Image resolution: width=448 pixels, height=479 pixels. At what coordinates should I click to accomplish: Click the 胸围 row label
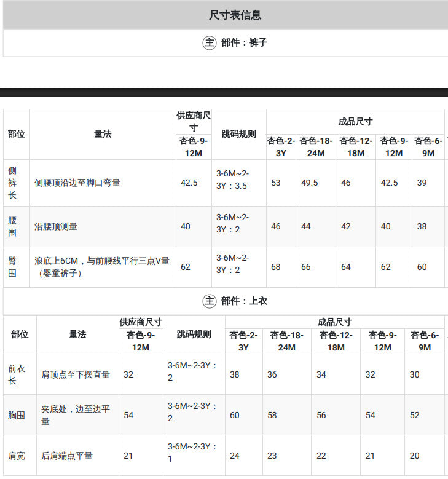tap(17, 415)
